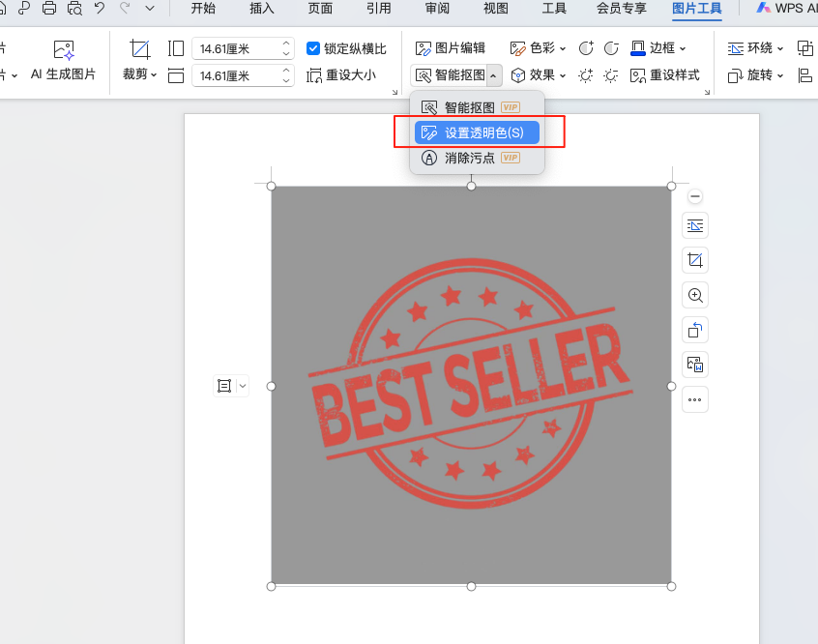Collapse the 智能抠图 dropdown arrow
Screen dimensions: 818x644
coord(493,75)
